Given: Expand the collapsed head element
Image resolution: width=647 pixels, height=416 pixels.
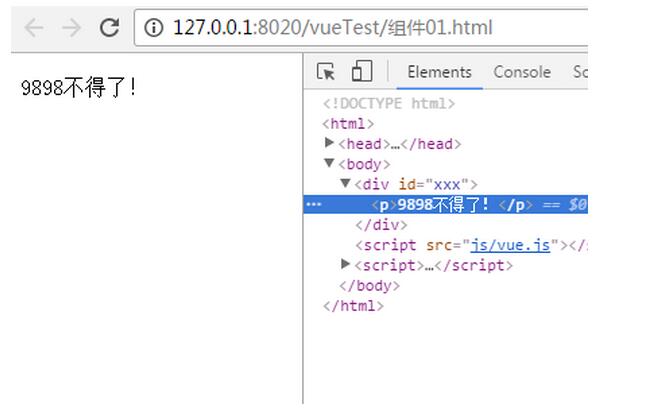Looking at the screenshot, I should pos(331,144).
